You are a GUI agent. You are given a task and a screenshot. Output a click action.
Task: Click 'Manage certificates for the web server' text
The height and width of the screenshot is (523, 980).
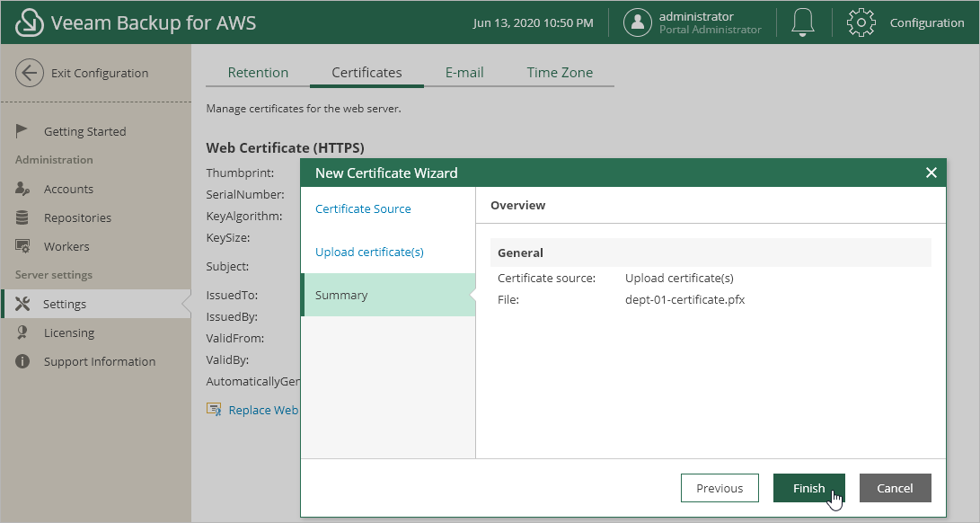[304, 108]
